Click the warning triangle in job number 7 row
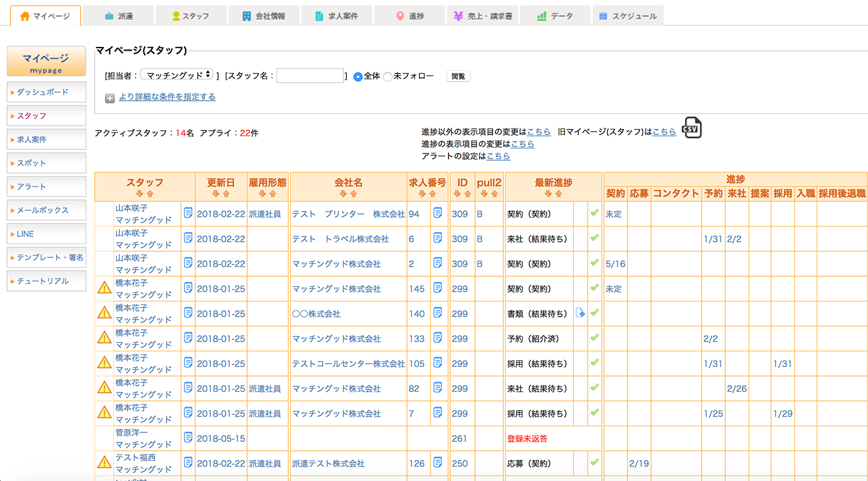Image resolution: width=868 pixels, height=481 pixels. (104, 413)
